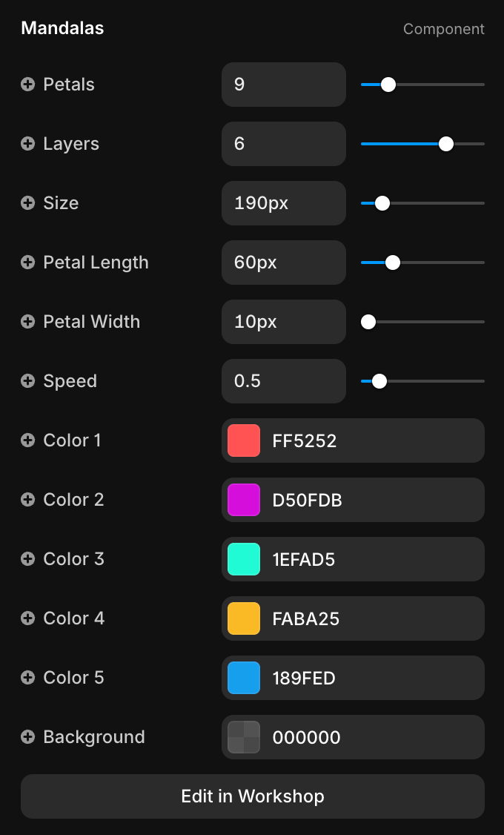The height and width of the screenshot is (835, 504).
Task: Click the plus icon next to Color 1
Action: (x=27, y=440)
